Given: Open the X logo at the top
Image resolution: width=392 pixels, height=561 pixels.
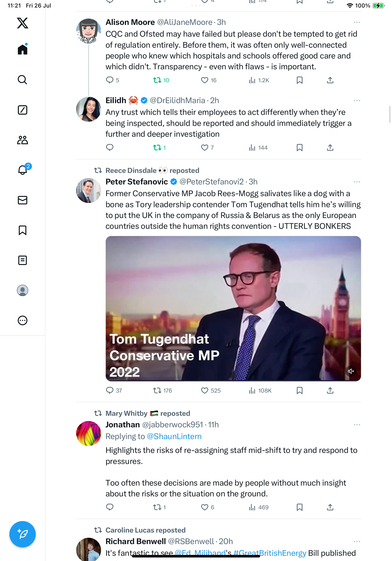Looking at the screenshot, I should [x=23, y=23].
